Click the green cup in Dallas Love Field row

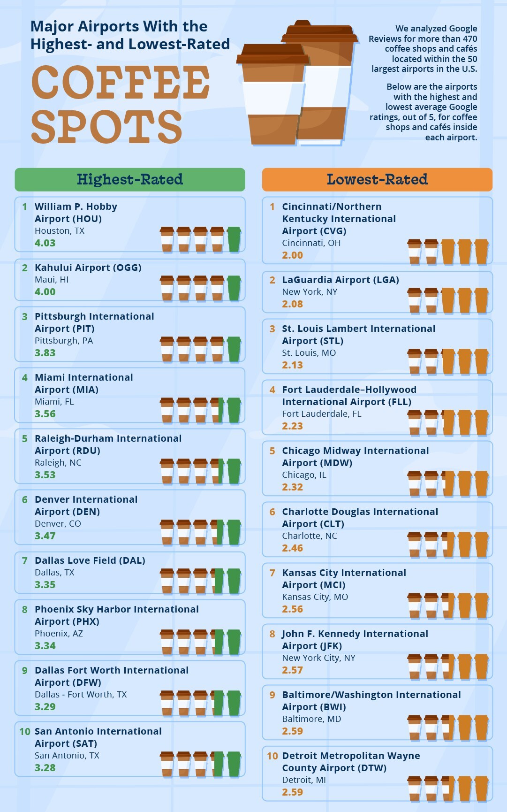pos(234,581)
